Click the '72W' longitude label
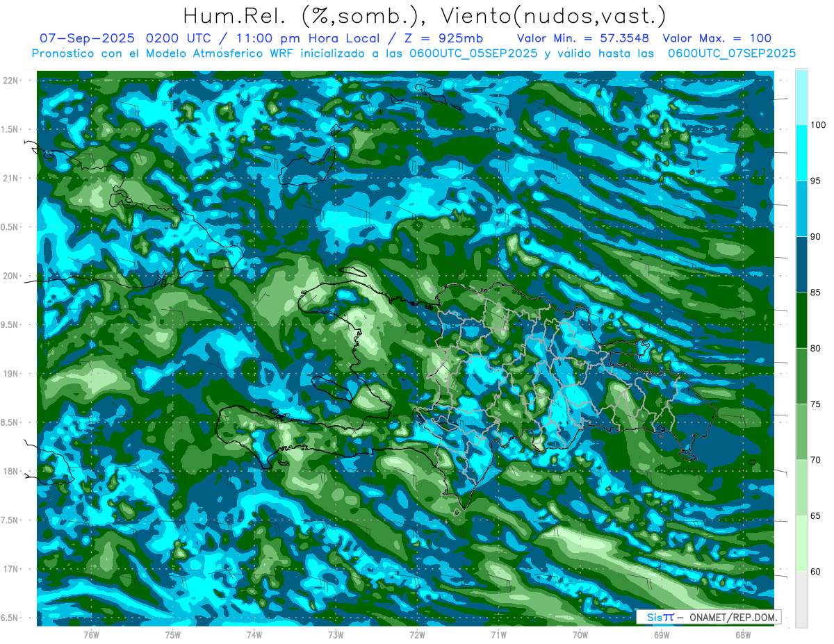 pyautogui.click(x=417, y=634)
